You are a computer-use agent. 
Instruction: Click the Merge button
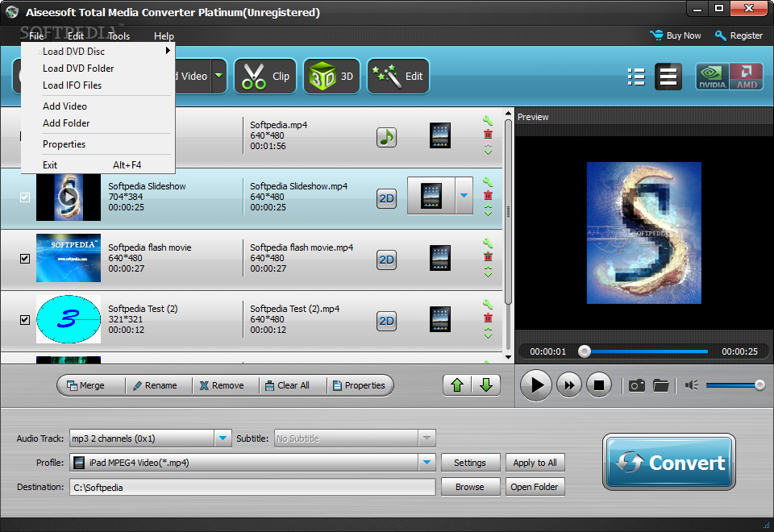(91, 385)
